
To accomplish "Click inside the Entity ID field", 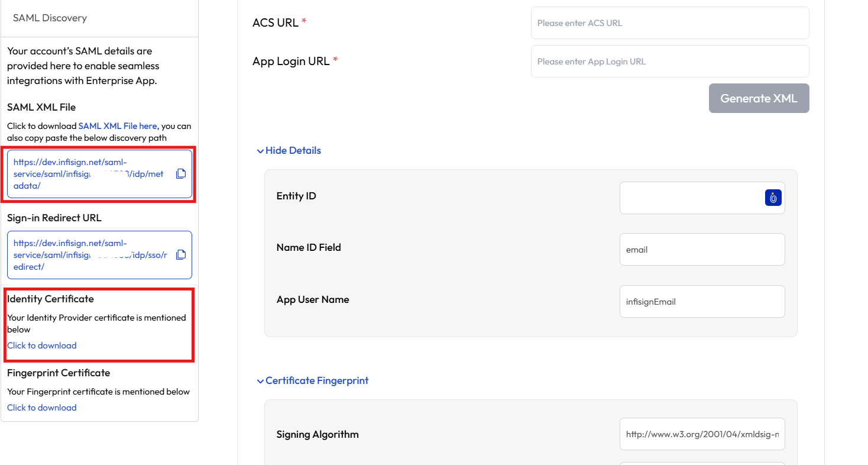I will click(x=692, y=198).
